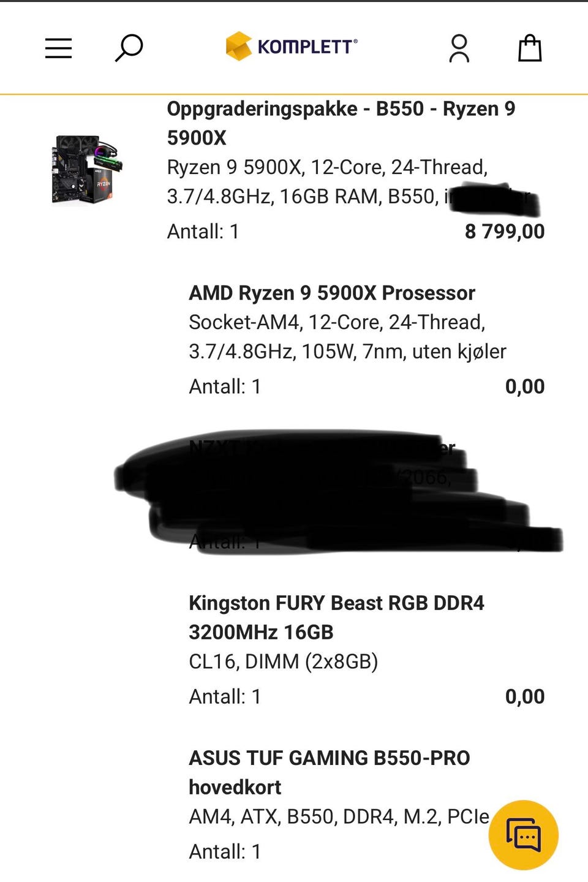Open Oppgraderingspakke B550 Ryzen 9 5900X title

tap(341, 123)
